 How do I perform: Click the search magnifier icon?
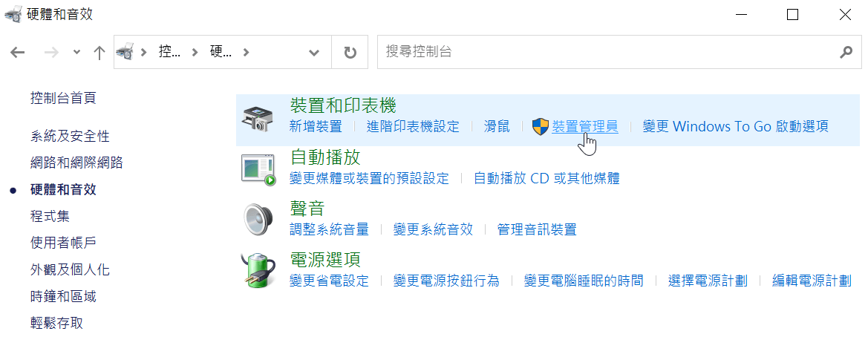(846, 53)
